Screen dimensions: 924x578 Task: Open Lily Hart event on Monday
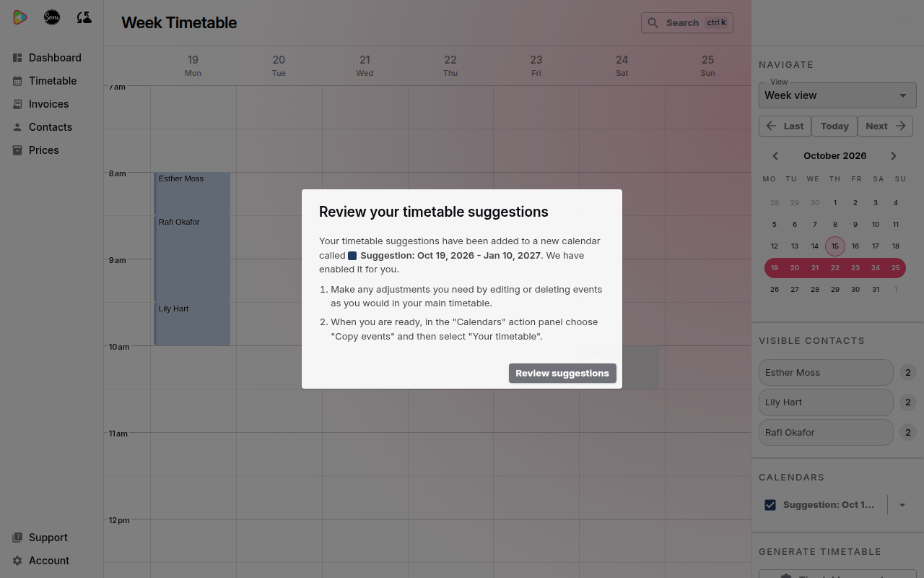pyautogui.click(x=192, y=324)
